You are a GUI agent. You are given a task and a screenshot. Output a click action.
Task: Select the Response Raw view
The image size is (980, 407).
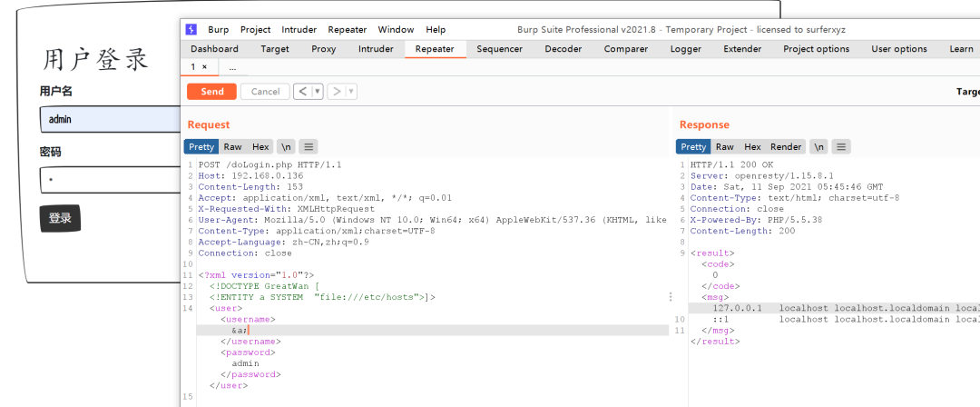coord(724,146)
